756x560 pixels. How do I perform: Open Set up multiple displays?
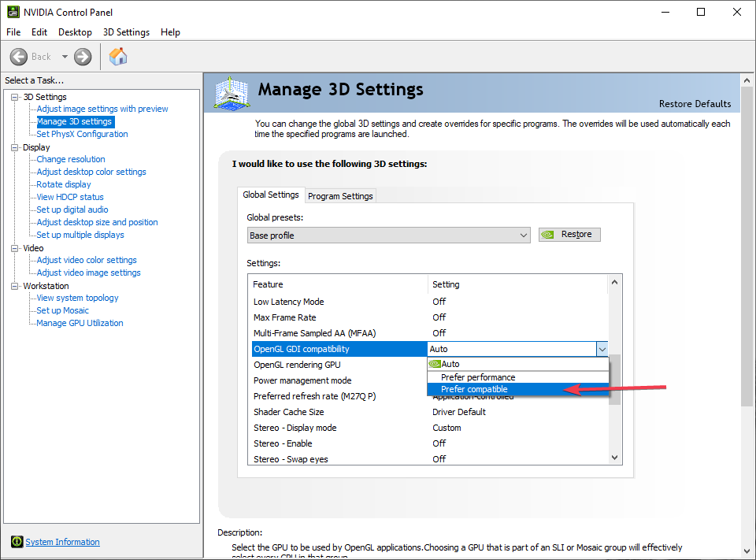coord(80,235)
